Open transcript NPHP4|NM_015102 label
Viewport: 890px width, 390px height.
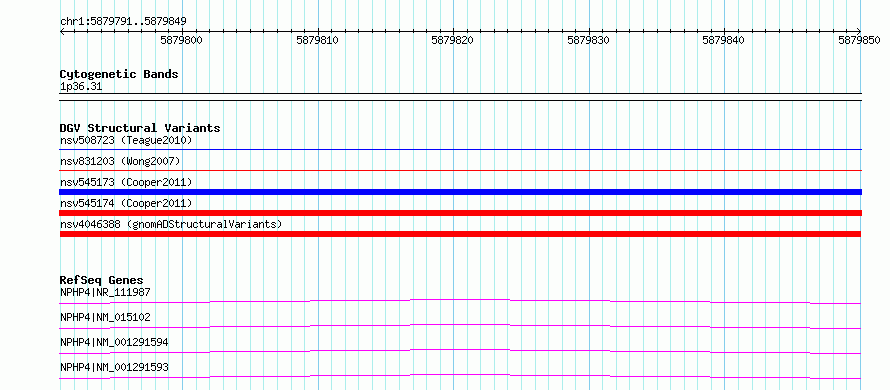pos(105,317)
